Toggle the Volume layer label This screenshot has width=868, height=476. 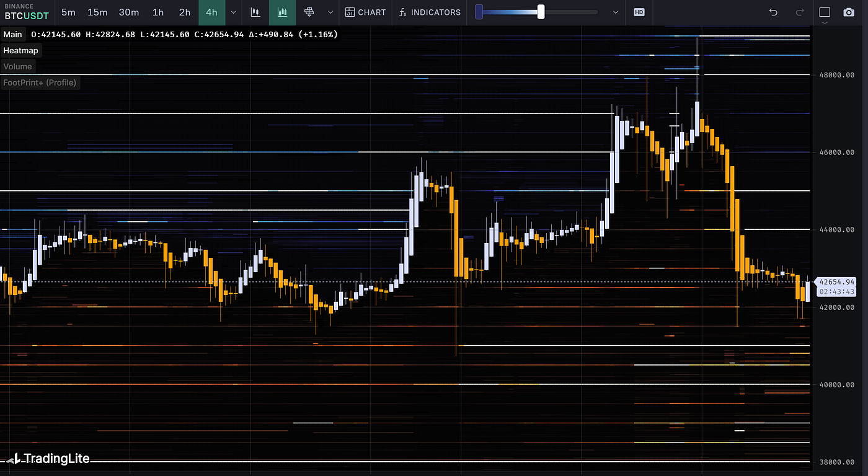[17, 66]
